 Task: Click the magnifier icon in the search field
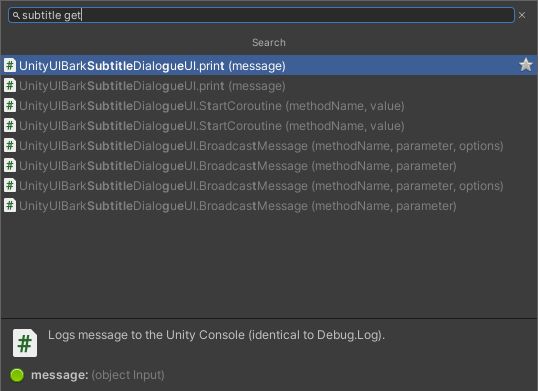16,15
